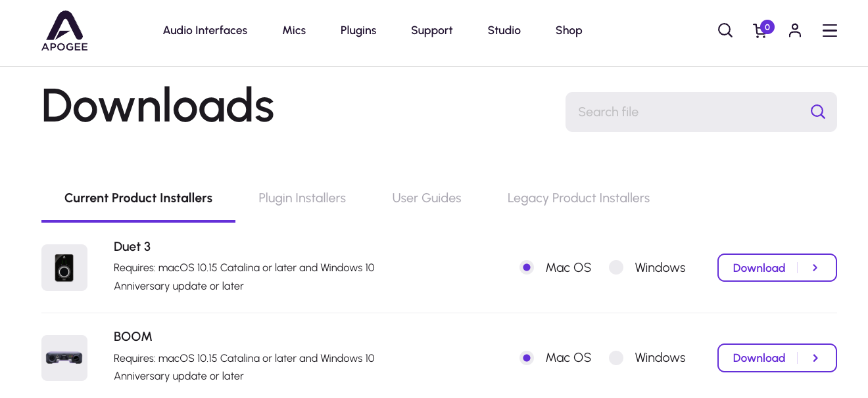
Task: Click the BOOM product thumbnail
Action: pos(64,358)
